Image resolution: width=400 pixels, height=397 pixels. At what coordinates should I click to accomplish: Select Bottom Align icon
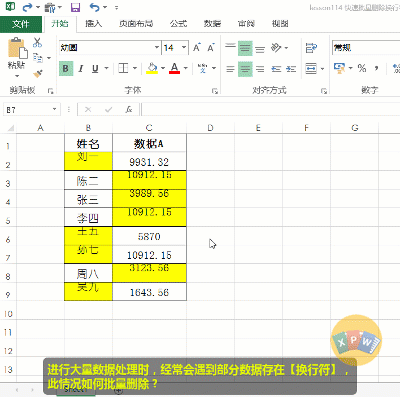[x=260, y=49]
